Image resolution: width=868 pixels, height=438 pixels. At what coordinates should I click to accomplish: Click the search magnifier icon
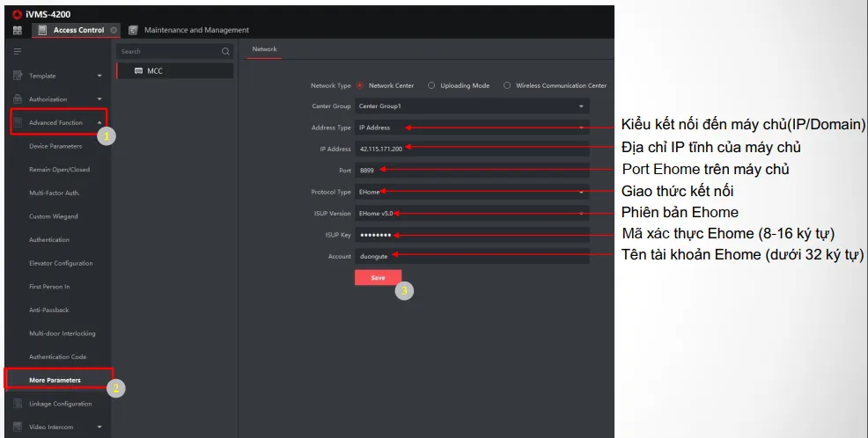pyautogui.click(x=225, y=52)
